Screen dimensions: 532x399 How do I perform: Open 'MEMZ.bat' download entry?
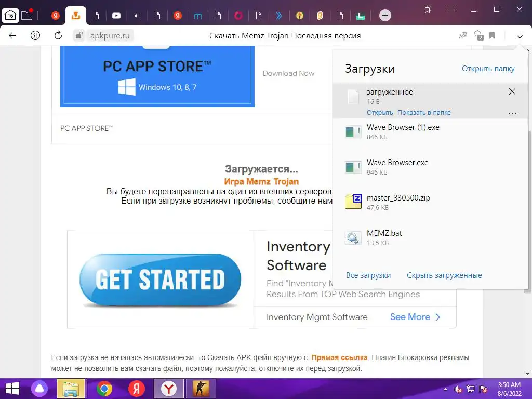pos(430,237)
